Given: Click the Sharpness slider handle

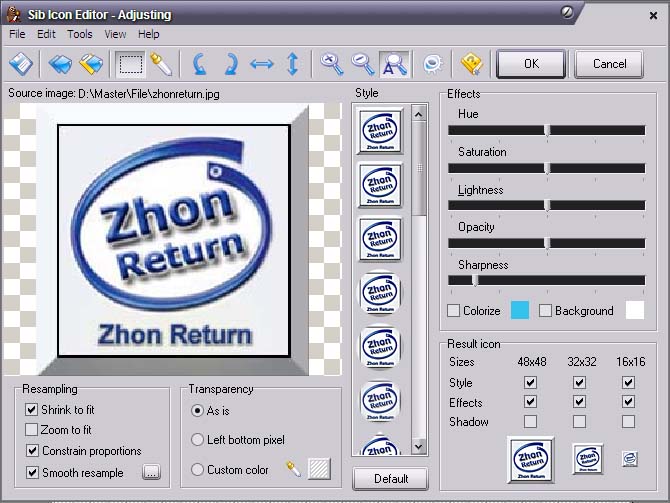Looking at the screenshot, I should pyautogui.click(x=475, y=281).
